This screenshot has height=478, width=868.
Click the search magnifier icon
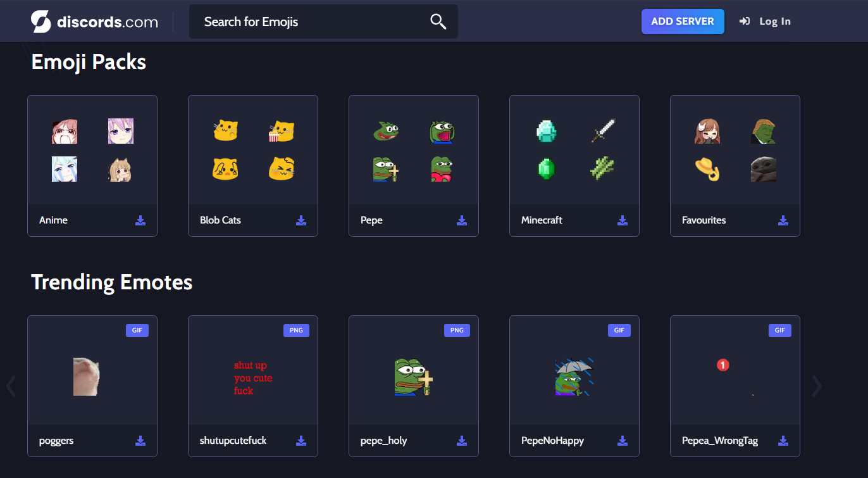tap(438, 22)
